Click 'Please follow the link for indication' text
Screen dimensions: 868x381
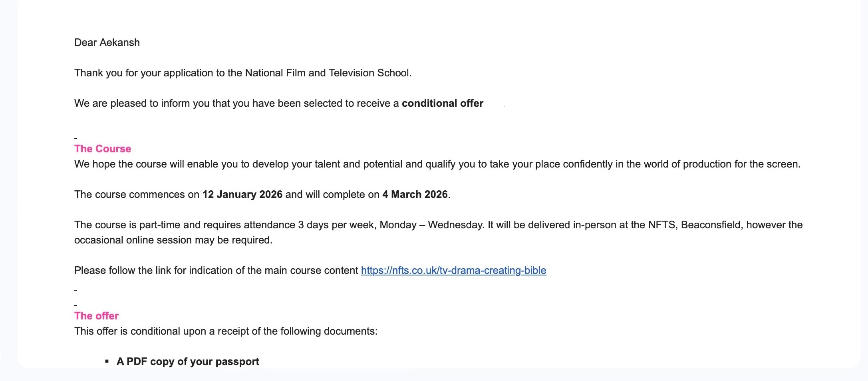(x=216, y=271)
